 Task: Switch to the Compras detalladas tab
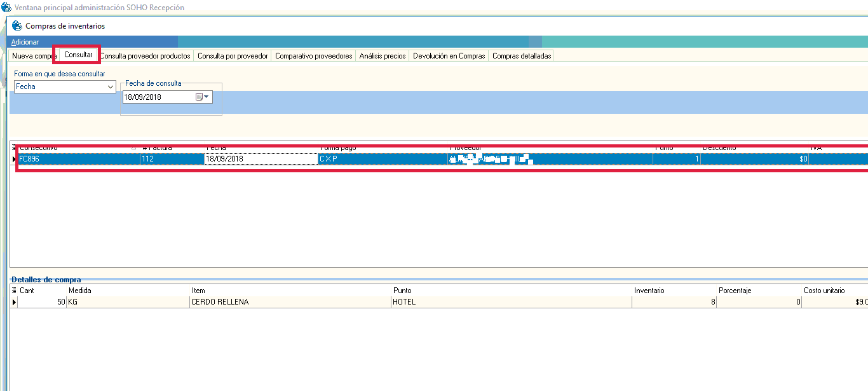[x=522, y=56]
